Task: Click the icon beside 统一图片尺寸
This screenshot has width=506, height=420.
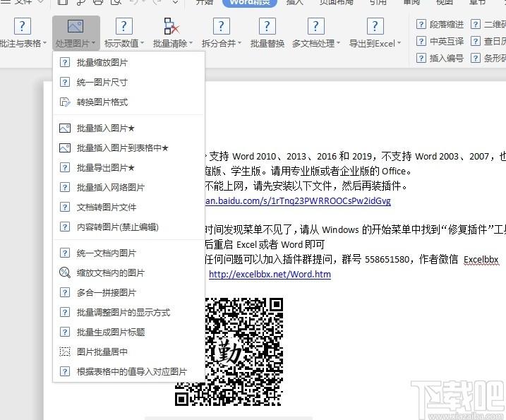Action: (65, 82)
